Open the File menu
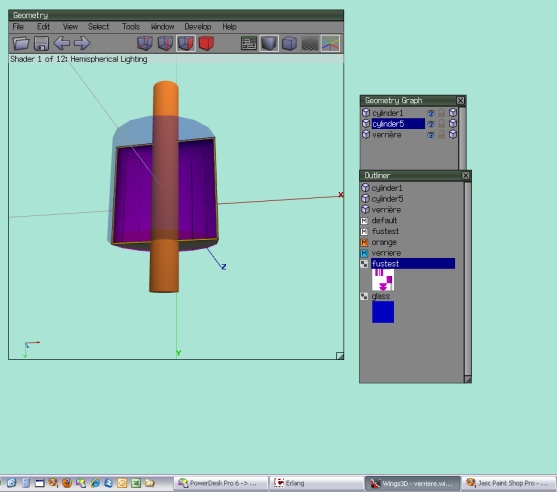 point(18,27)
